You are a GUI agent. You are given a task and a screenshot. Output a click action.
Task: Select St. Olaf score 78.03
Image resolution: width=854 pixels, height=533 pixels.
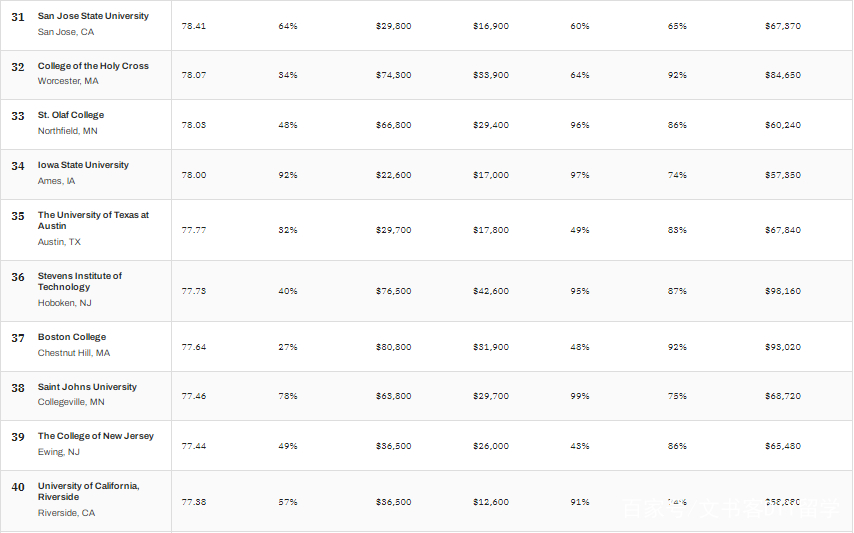point(194,125)
